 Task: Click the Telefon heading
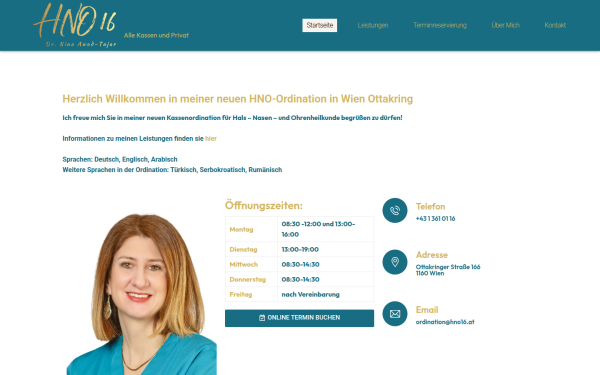(x=430, y=207)
